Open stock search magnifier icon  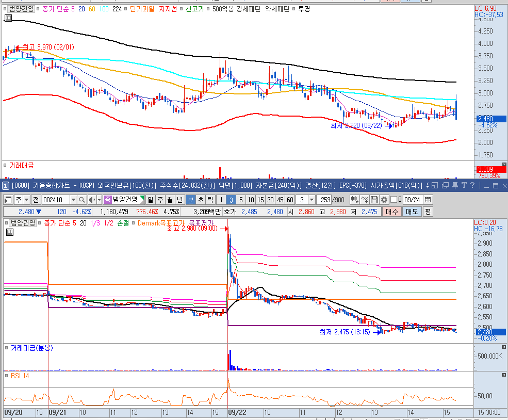point(82,200)
